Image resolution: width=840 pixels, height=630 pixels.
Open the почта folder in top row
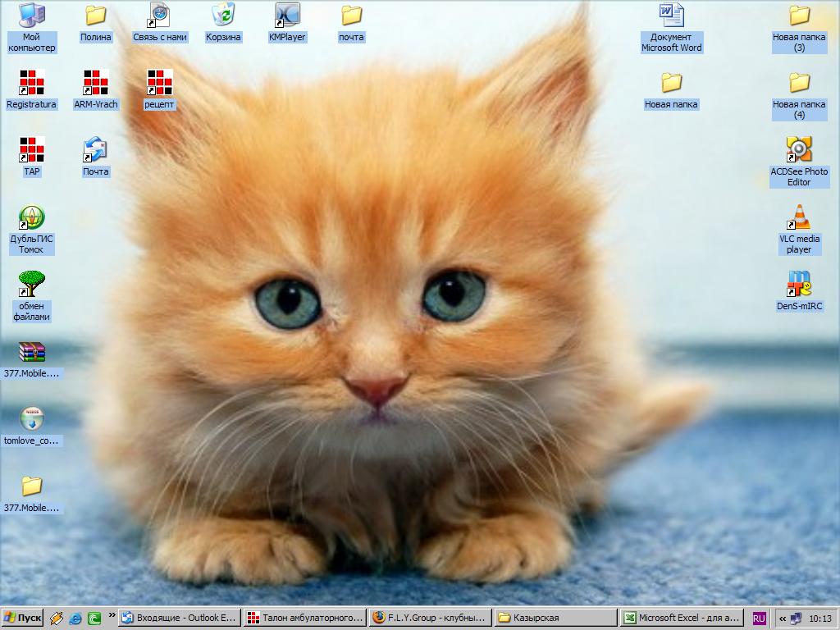[351, 23]
